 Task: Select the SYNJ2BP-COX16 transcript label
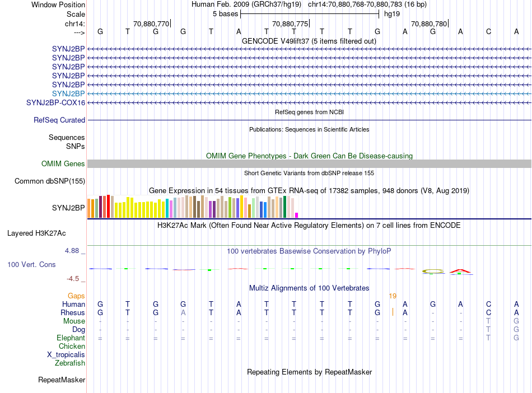(x=55, y=103)
